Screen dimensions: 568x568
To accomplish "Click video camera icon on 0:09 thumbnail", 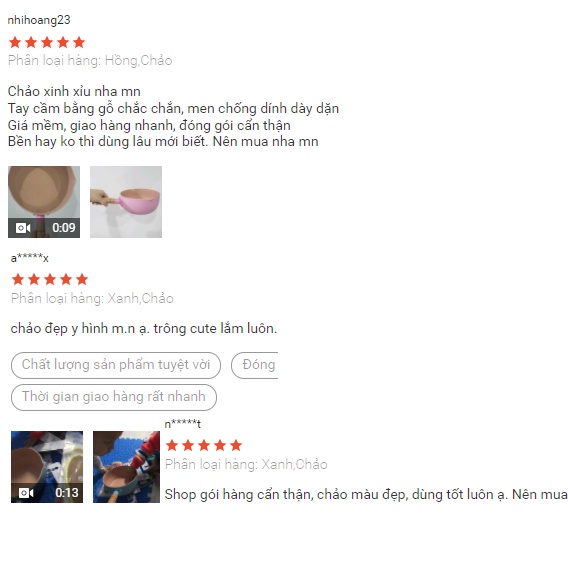I will tap(23, 228).
